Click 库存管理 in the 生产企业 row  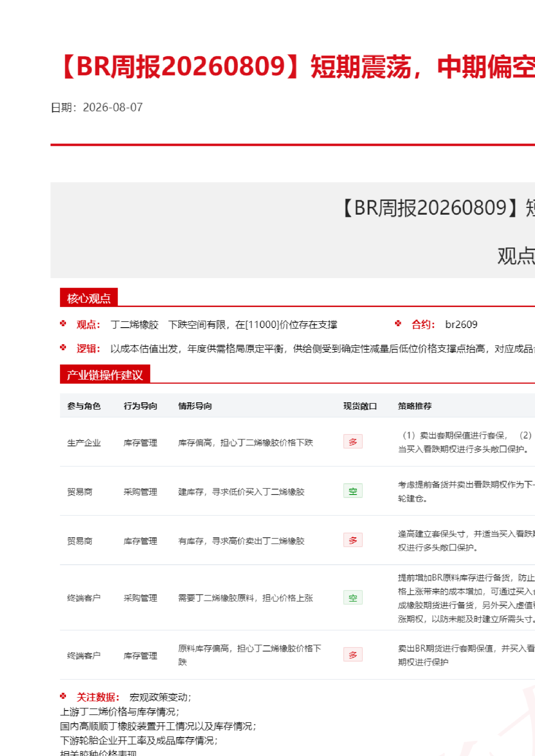[x=141, y=443]
